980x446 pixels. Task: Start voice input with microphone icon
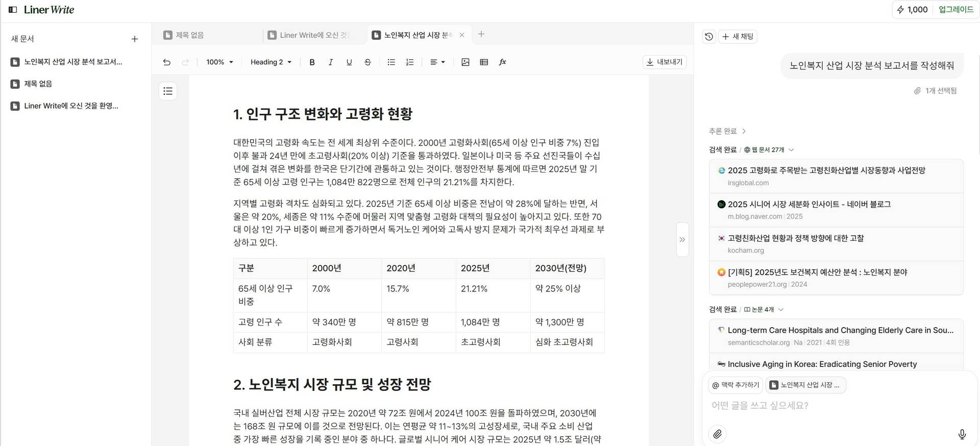click(962, 434)
